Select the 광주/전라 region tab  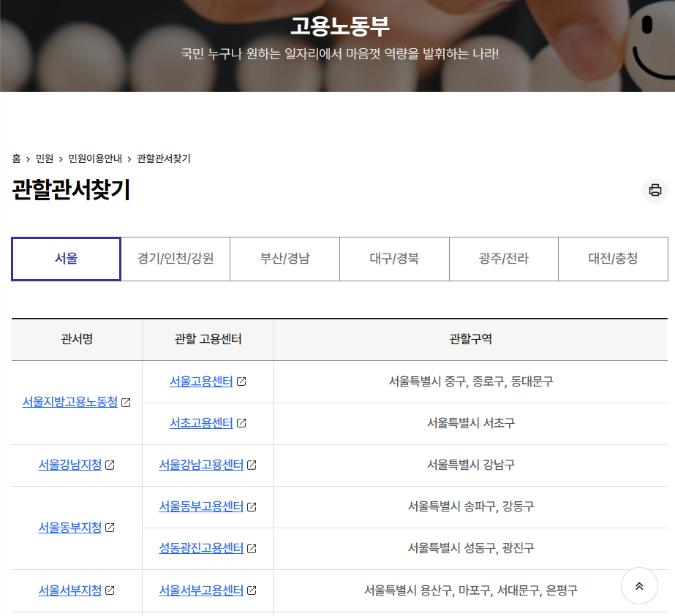tap(503, 259)
